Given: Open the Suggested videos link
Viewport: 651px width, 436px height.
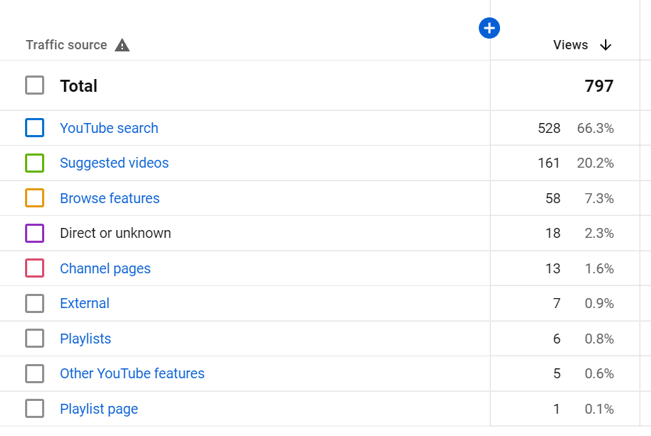Looking at the screenshot, I should coord(114,163).
